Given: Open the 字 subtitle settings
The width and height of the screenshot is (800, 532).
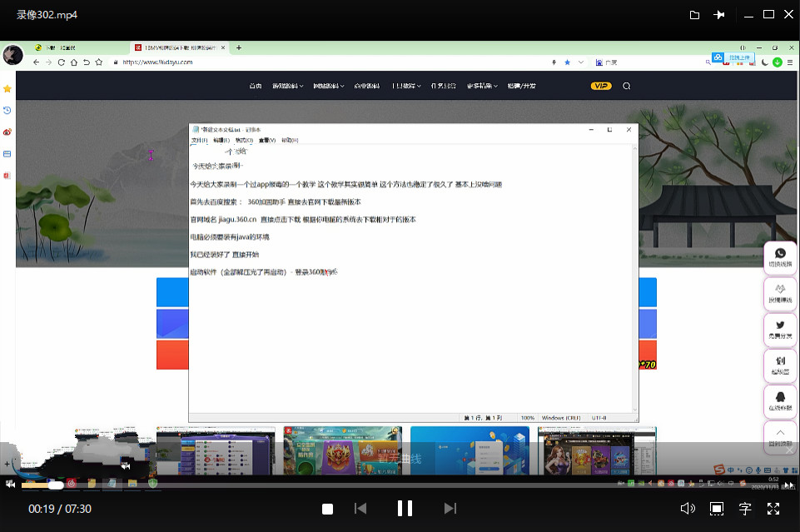Looking at the screenshot, I should click(745, 509).
